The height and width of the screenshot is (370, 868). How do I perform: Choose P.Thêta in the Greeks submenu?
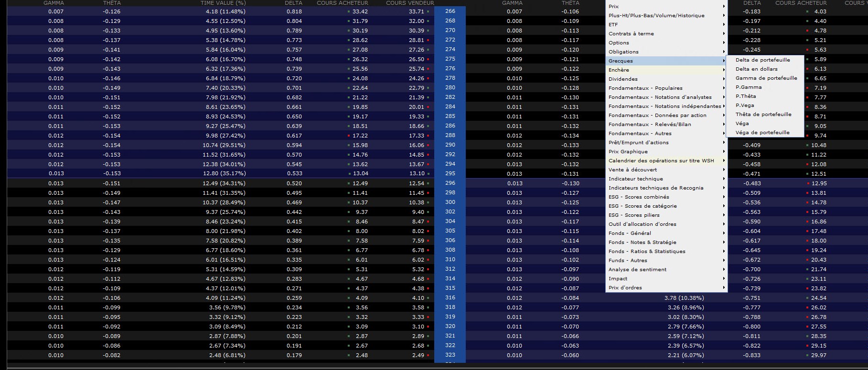[x=746, y=96]
